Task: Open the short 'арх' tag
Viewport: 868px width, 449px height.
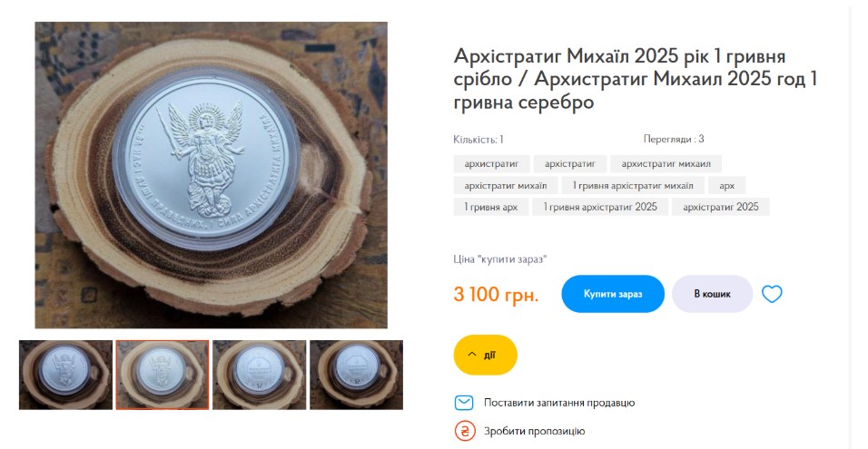Action: (x=727, y=185)
